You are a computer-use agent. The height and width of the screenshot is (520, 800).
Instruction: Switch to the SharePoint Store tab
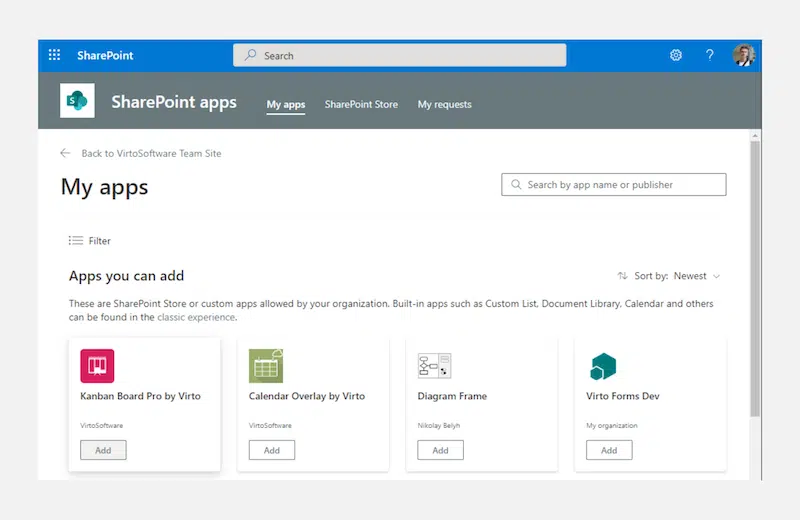click(x=361, y=104)
